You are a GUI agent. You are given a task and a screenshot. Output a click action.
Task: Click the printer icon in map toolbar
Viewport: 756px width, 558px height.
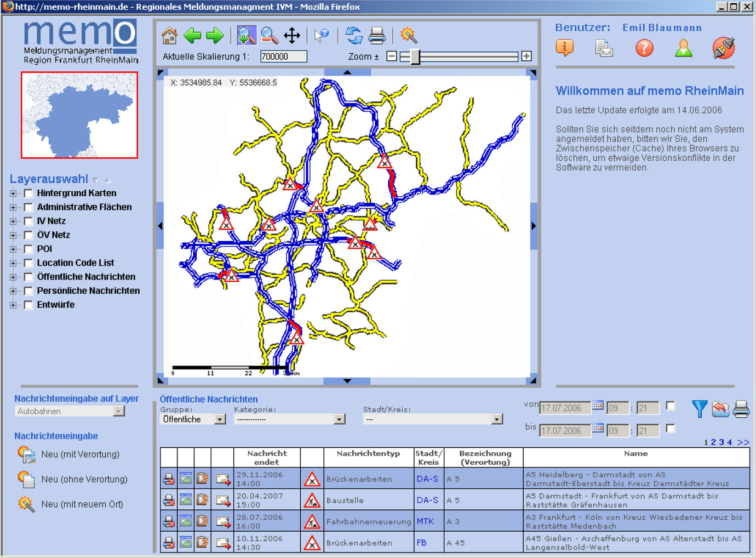click(x=377, y=36)
